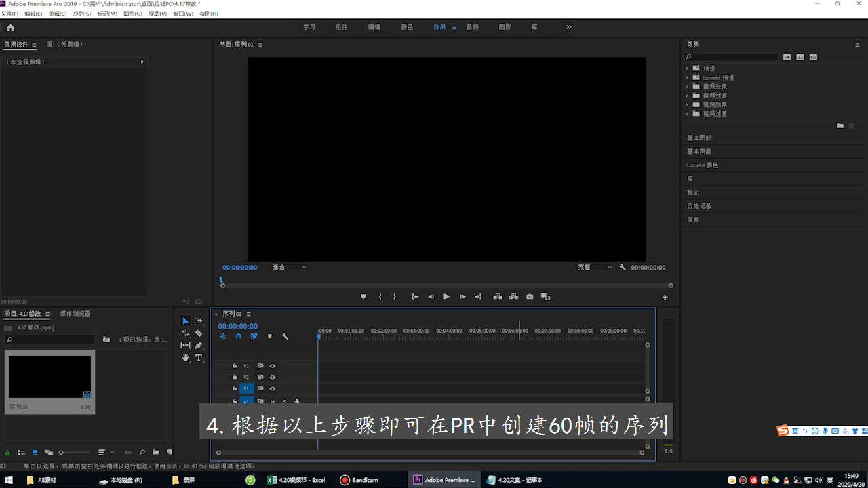Switch project panel to list view
This screenshot has width=868, height=488.
click(x=20, y=452)
